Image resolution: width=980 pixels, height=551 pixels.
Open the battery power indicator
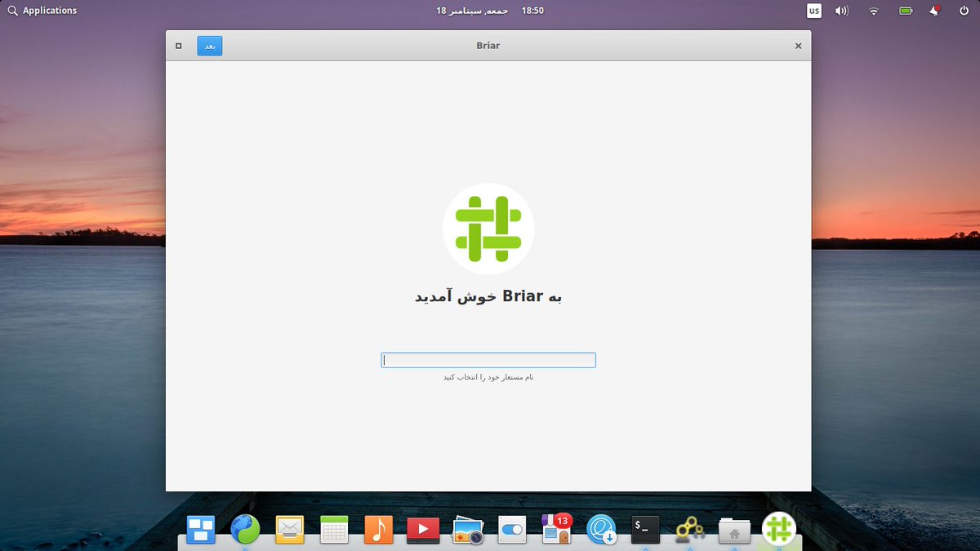(x=906, y=11)
